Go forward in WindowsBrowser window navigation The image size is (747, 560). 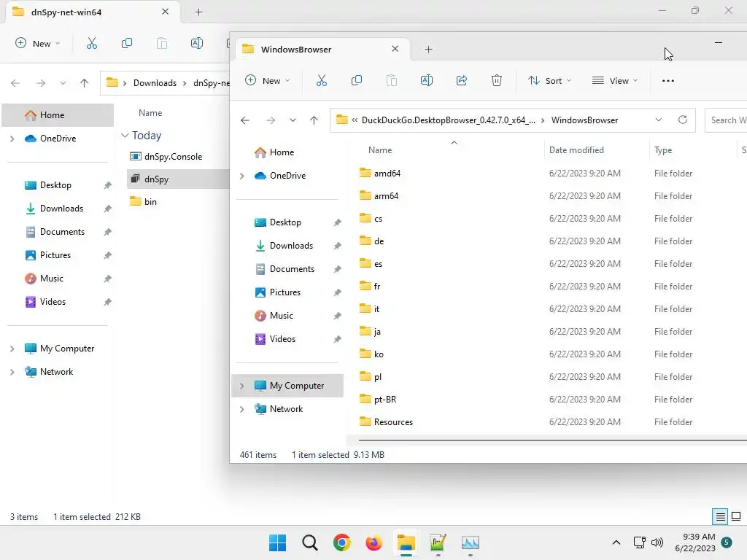pos(271,120)
